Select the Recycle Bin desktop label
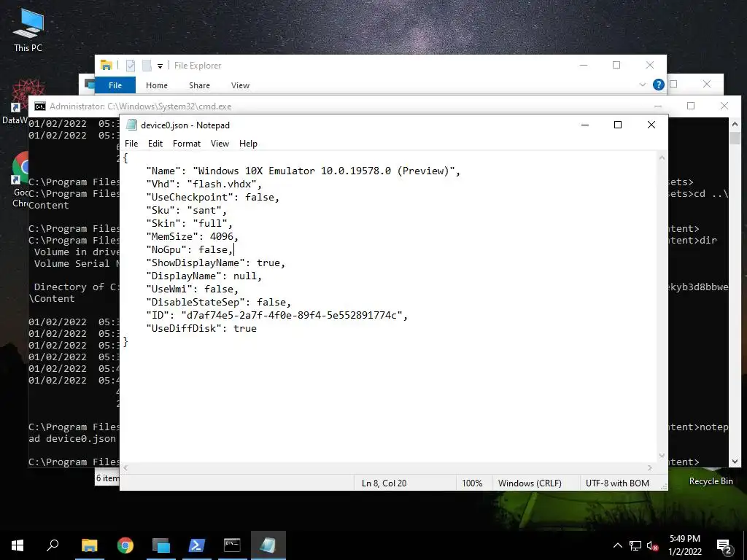The width and height of the screenshot is (747, 560). [x=711, y=481]
